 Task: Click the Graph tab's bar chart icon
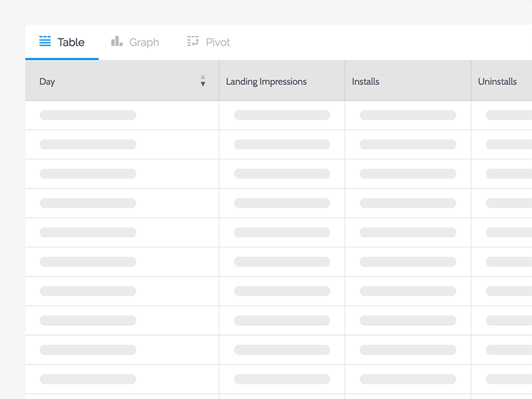pyautogui.click(x=117, y=41)
